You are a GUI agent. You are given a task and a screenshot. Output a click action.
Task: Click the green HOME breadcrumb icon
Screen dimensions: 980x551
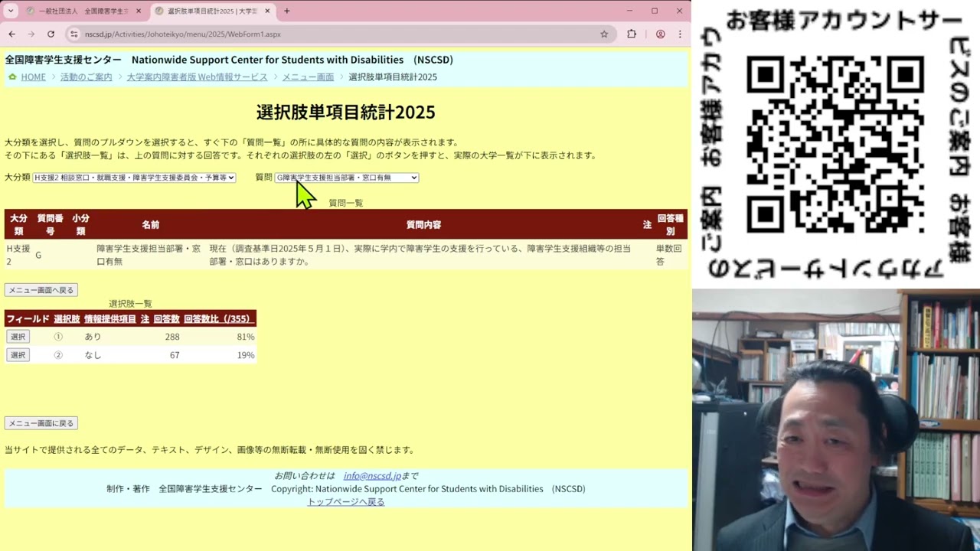(x=12, y=77)
